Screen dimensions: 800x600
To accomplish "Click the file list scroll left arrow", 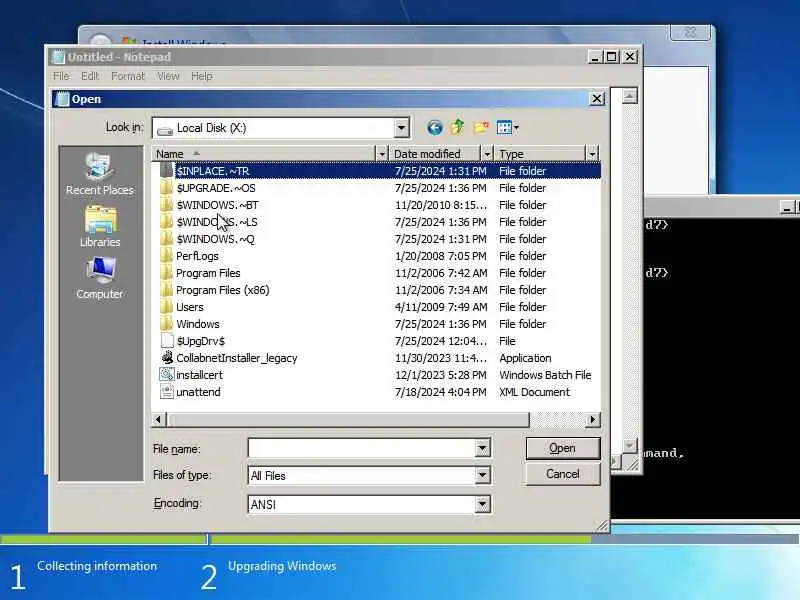I will [x=158, y=420].
